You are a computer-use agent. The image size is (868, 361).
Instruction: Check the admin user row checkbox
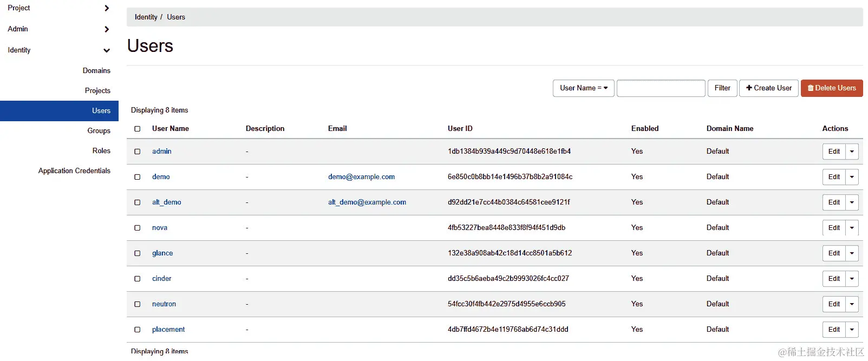pyautogui.click(x=138, y=152)
